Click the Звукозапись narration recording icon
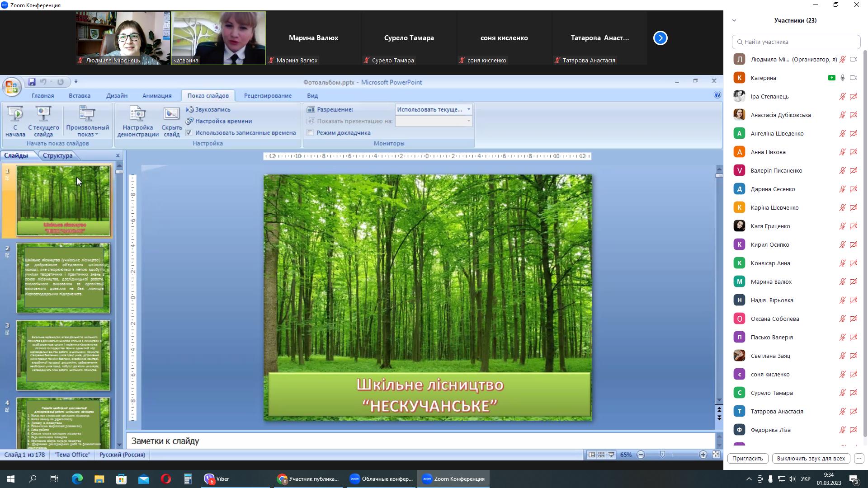Viewport: 868px width, 488px height. point(190,109)
